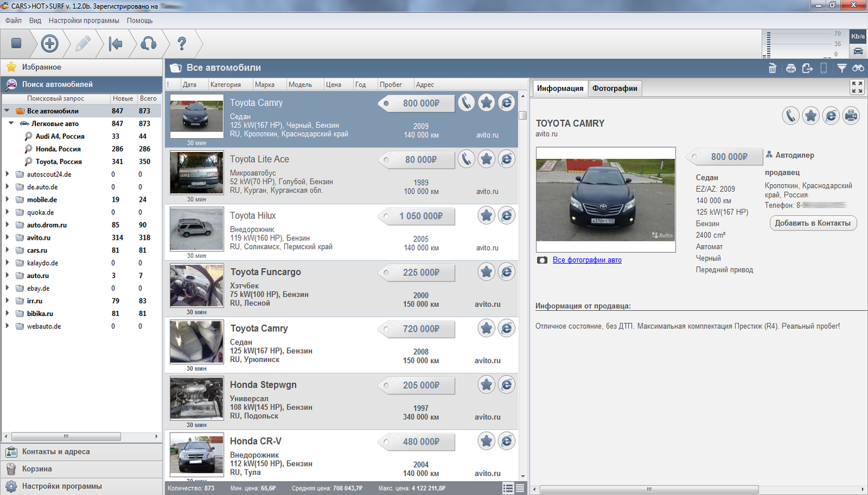This screenshot has width=868, height=495.
Task: Open the Корзина sidebar section
Action: click(x=81, y=469)
